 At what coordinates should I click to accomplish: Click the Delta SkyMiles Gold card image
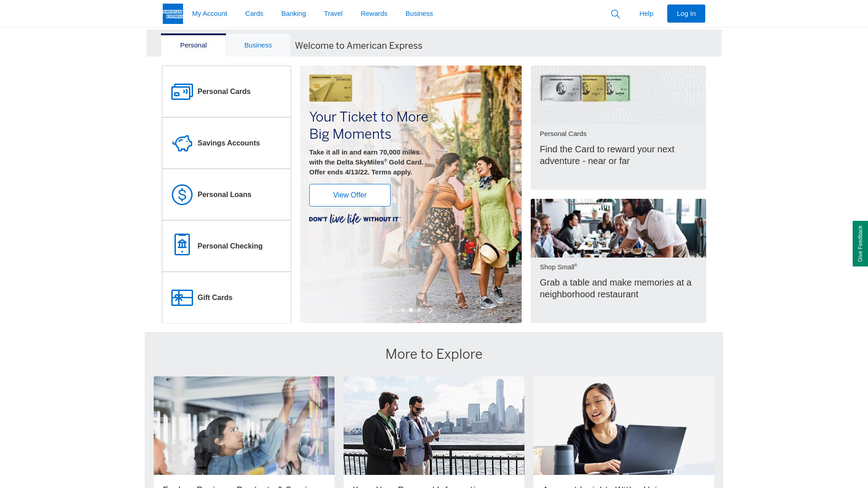(330, 88)
